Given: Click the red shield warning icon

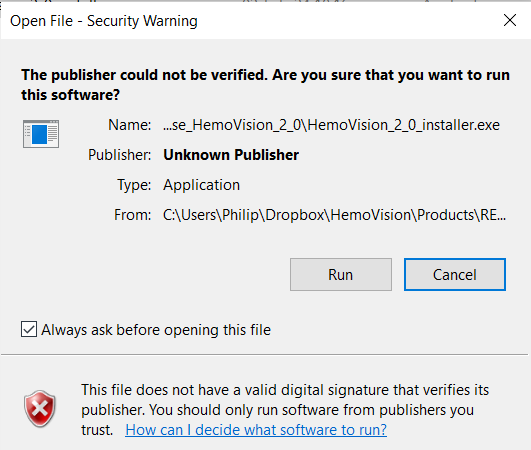Looking at the screenshot, I should point(40,409).
